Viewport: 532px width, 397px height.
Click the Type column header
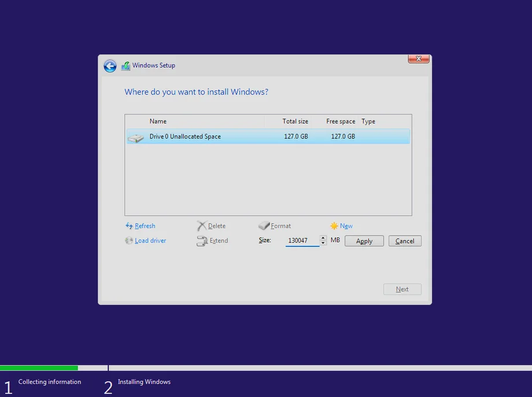click(x=368, y=122)
